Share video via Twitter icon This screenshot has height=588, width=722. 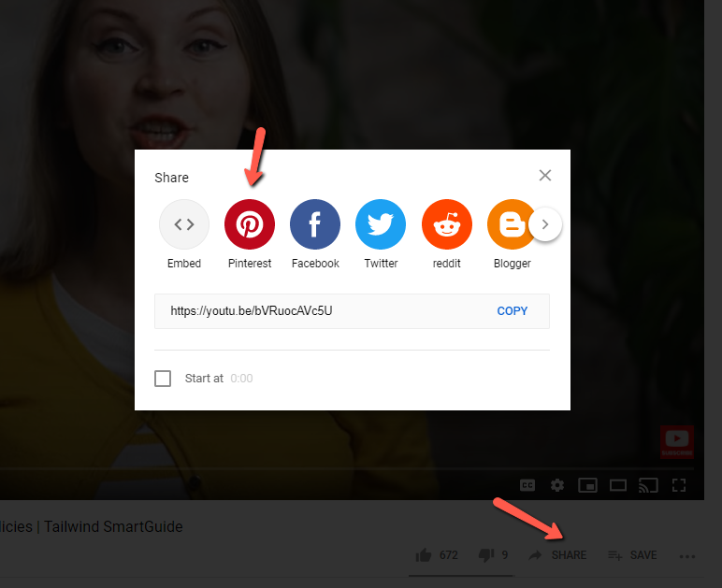(x=381, y=224)
